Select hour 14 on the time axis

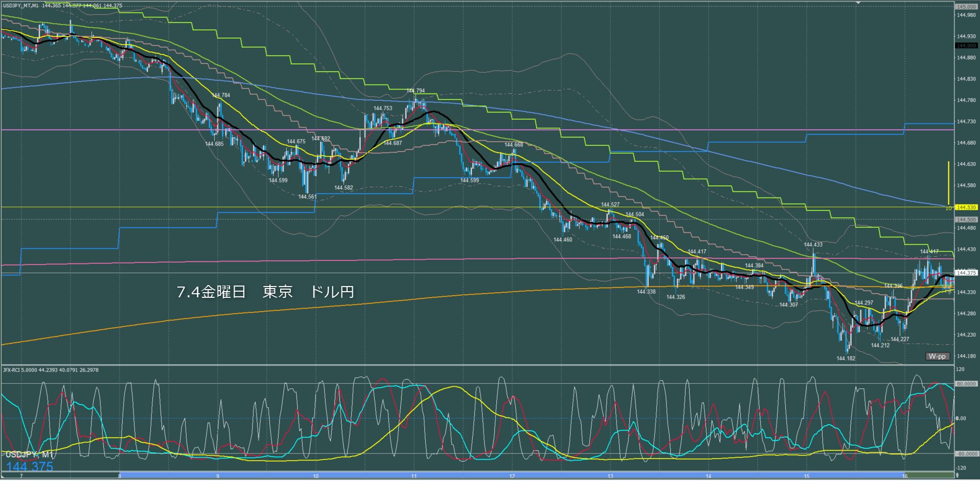click(x=709, y=476)
